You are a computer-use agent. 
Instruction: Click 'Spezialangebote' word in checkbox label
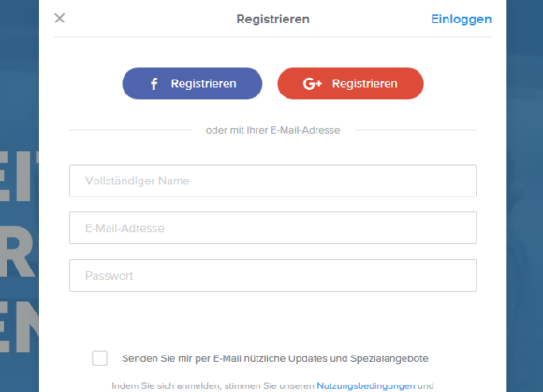tap(389, 358)
